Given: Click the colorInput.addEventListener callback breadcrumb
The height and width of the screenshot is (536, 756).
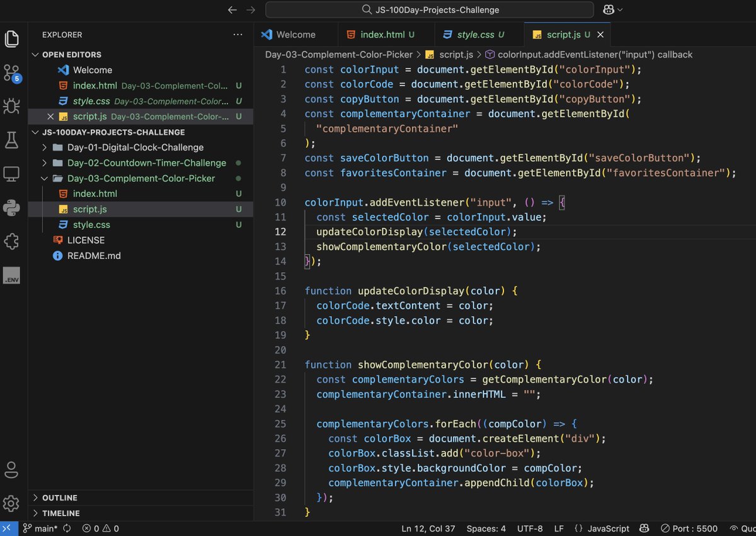Looking at the screenshot, I should (x=595, y=55).
